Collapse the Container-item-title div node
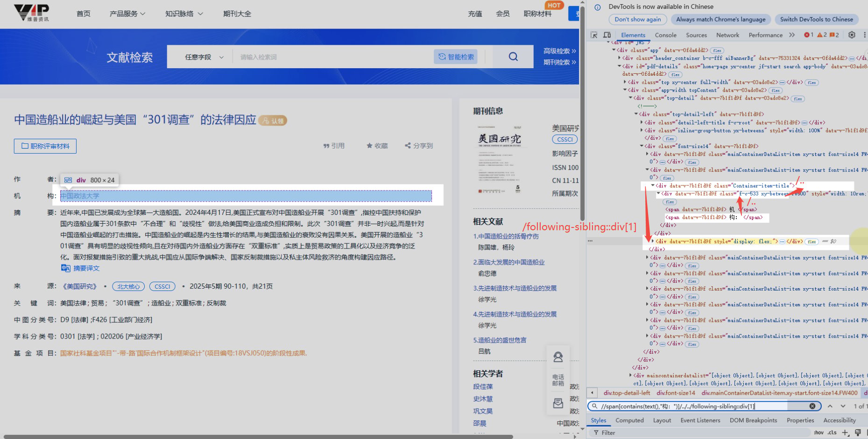This screenshot has width=868, height=439. coord(653,185)
